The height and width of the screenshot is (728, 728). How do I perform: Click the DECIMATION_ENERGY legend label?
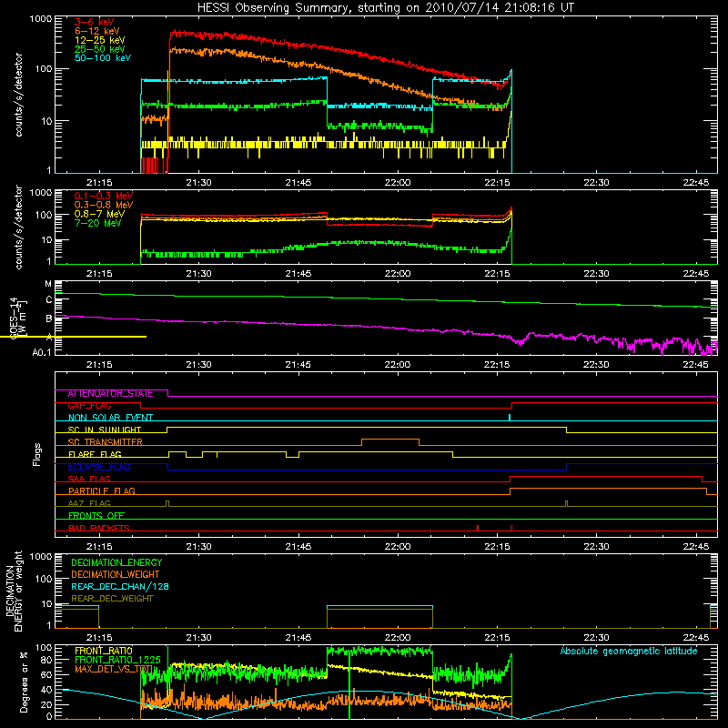click(x=116, y=562)
